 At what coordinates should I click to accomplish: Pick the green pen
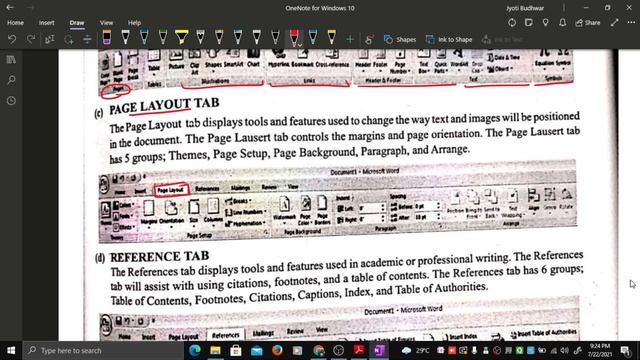point(163,37)
